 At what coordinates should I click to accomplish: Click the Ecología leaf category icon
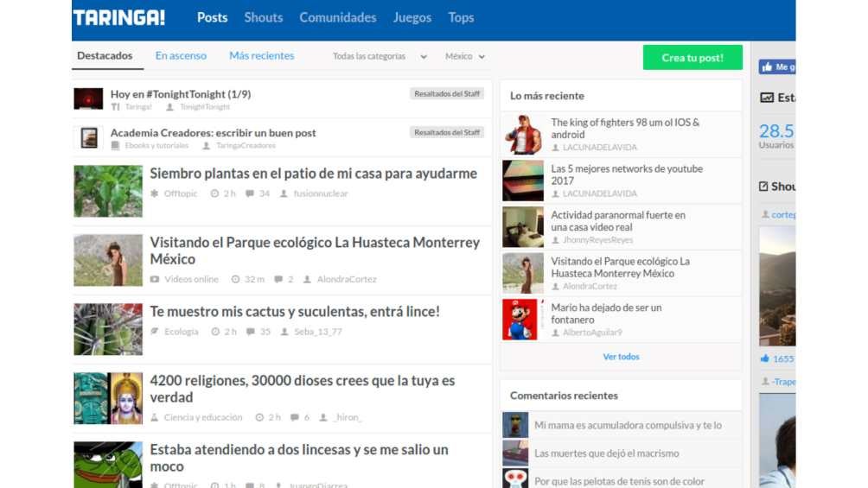[154, 332]
